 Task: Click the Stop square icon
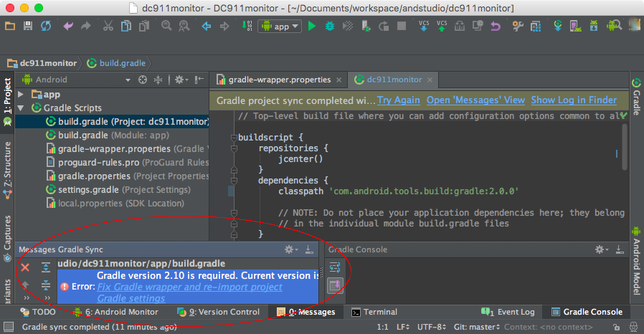(402, 27)
